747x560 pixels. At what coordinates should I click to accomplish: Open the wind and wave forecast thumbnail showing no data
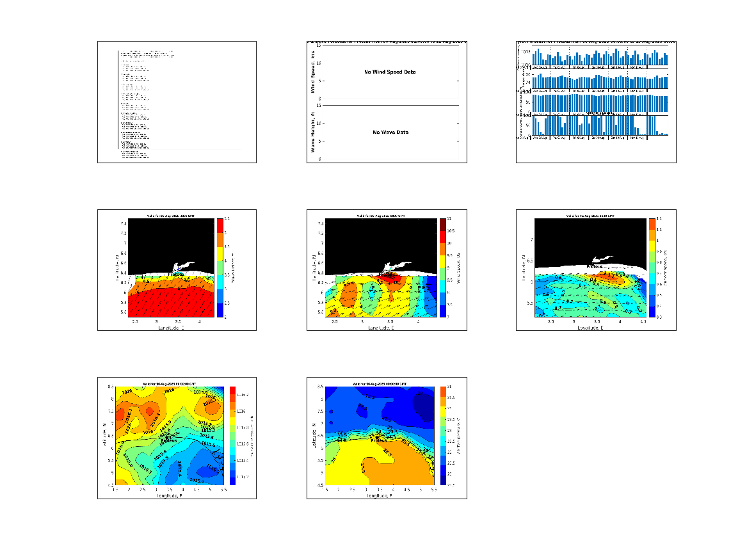point(387,102)
